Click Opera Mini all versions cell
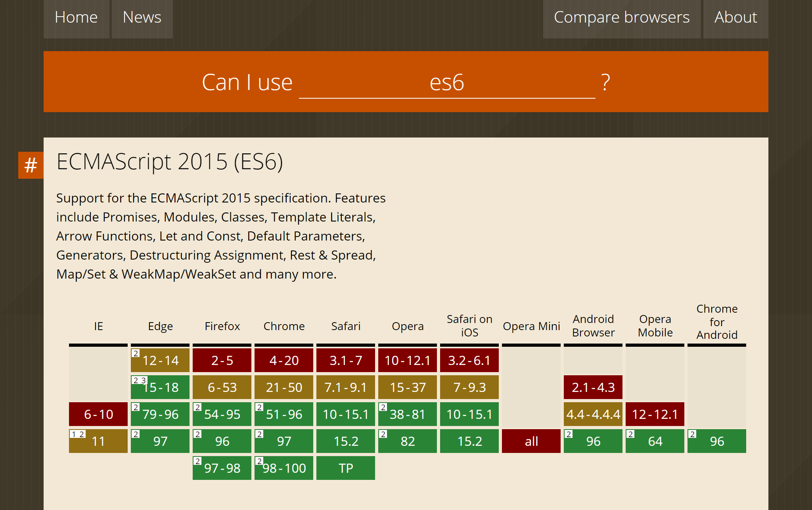Viewport: 812px width, 510px height. coord(531,441)
